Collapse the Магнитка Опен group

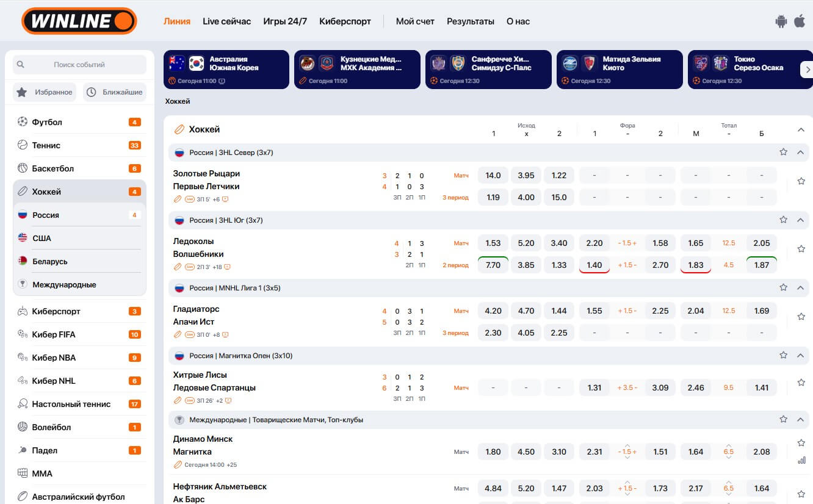[x=801, y=355]
